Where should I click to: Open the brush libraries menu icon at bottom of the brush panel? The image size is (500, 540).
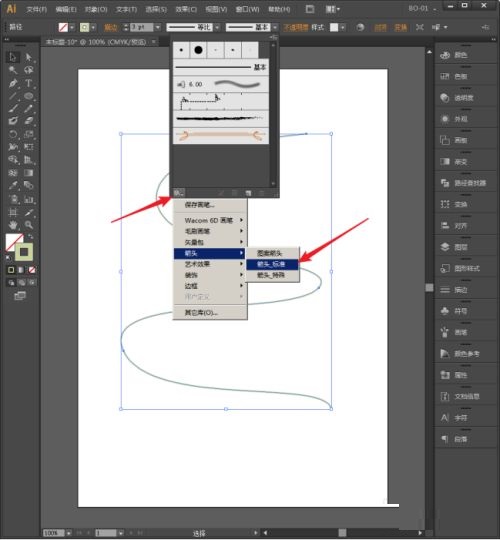coord(179,193)
